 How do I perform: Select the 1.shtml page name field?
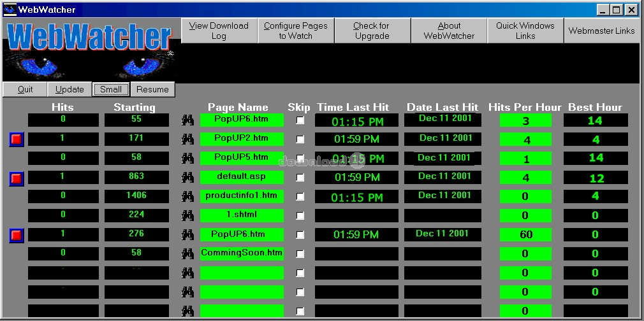[242, 215]
